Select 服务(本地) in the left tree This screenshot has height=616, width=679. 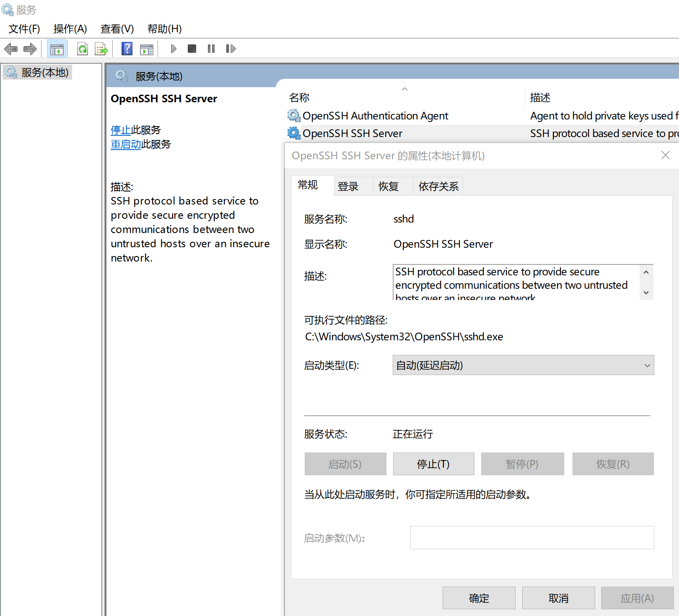pos(38,72)
